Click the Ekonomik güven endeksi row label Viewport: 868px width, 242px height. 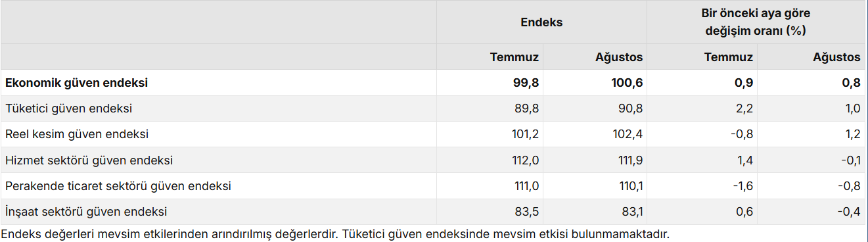76,83
